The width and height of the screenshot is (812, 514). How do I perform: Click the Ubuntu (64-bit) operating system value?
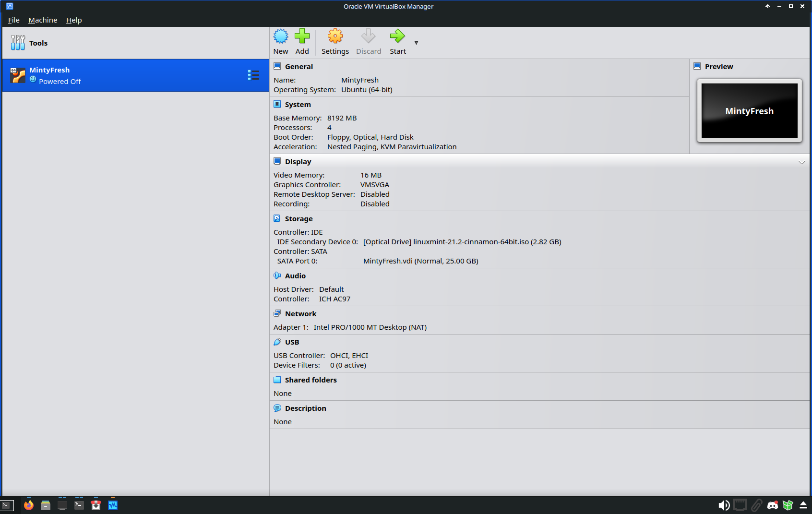[367, 90]
